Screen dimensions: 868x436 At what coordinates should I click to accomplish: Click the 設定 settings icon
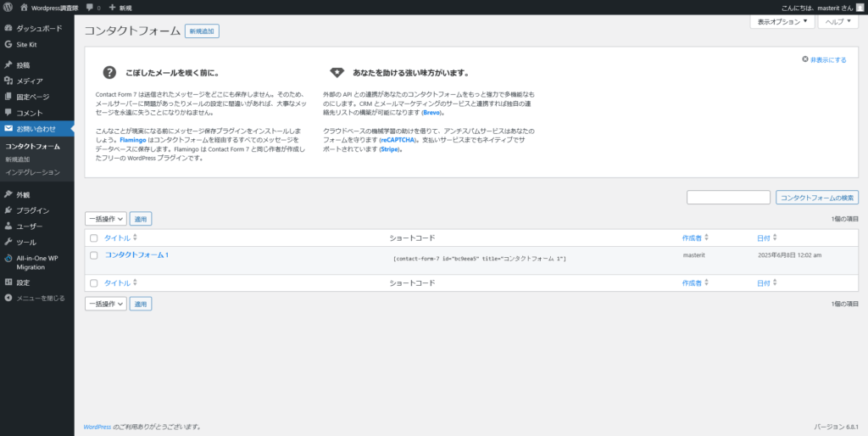tap(8, 282)
